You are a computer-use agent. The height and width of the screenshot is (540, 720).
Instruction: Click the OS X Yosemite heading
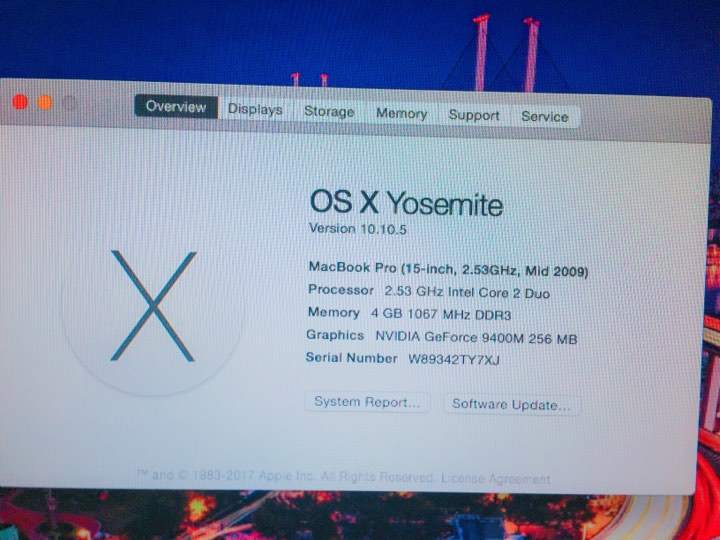point(406,202)
